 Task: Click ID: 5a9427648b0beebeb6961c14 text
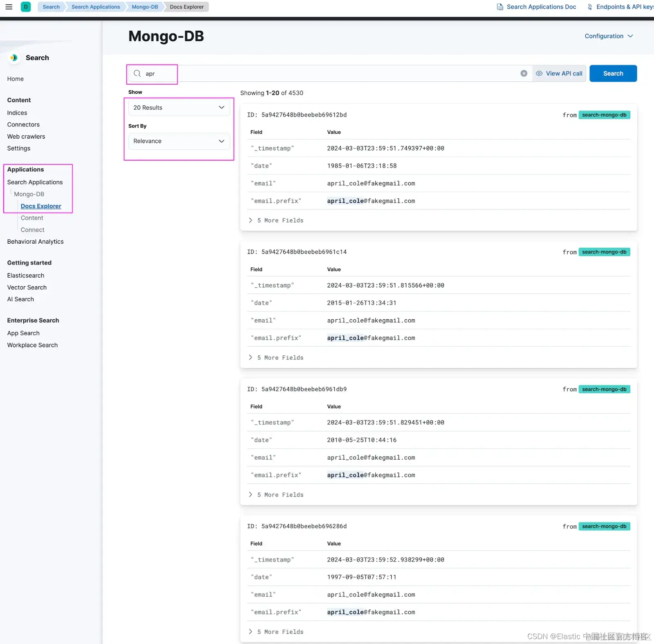[297, 252]
